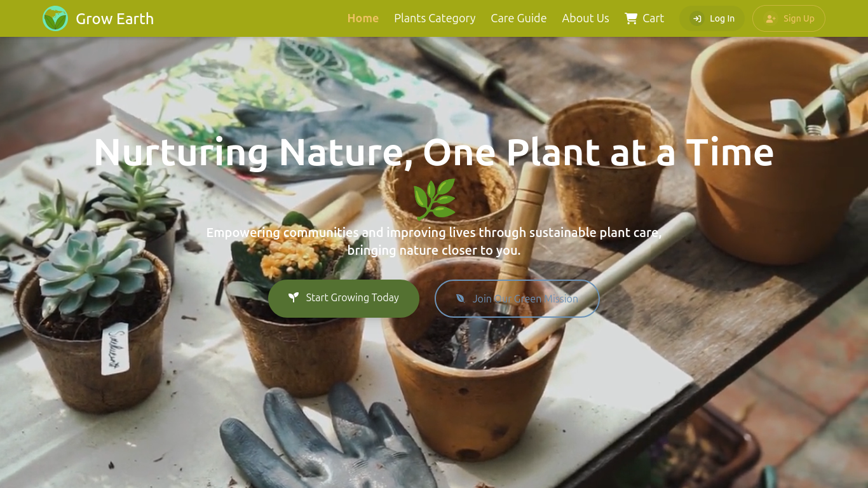This screenshot has height=488, width=868.
Task: Click the shopping cart icon
Action: 630,18
